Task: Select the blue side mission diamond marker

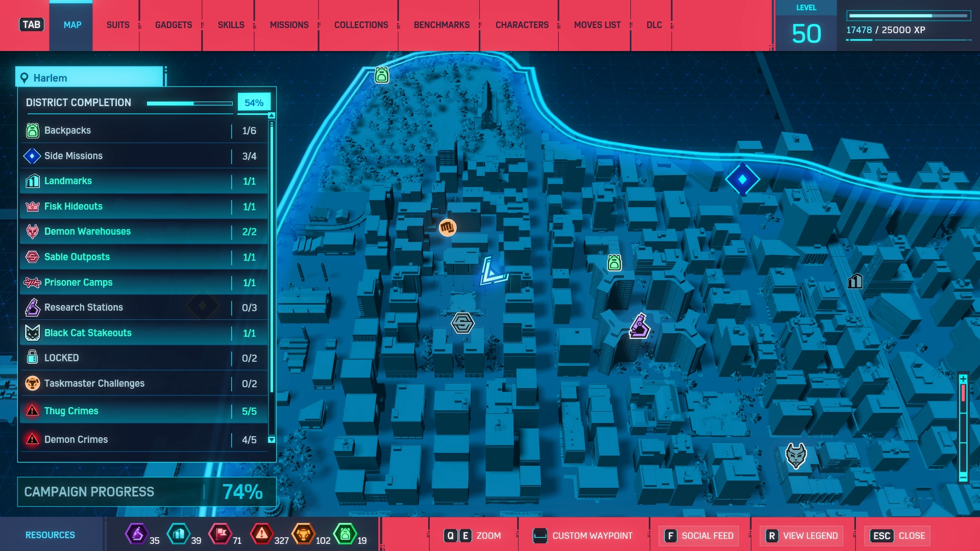Action: tap(742, 179)
